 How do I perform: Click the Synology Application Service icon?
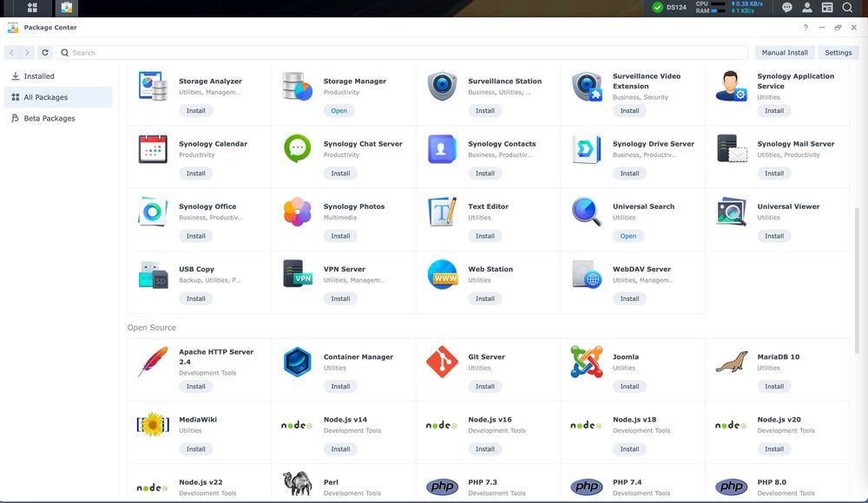(x=731, y=87)
